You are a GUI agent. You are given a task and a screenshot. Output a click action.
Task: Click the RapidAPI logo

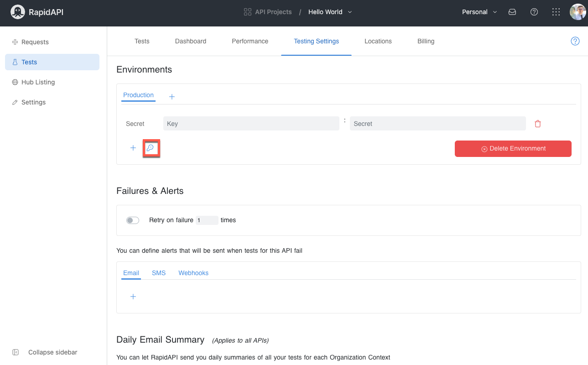[37, 12]
